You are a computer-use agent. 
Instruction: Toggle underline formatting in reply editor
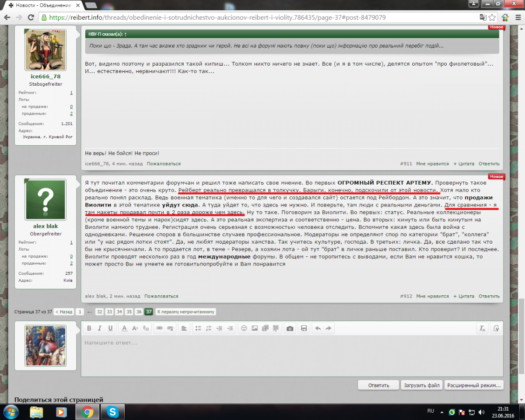click(x=110, y=328)
